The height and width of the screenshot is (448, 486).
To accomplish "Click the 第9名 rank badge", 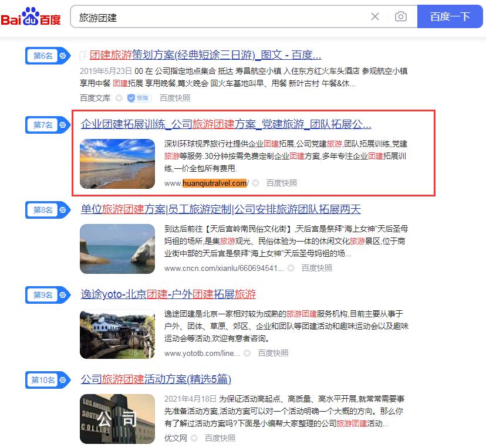I will click(x=48, y=295).
